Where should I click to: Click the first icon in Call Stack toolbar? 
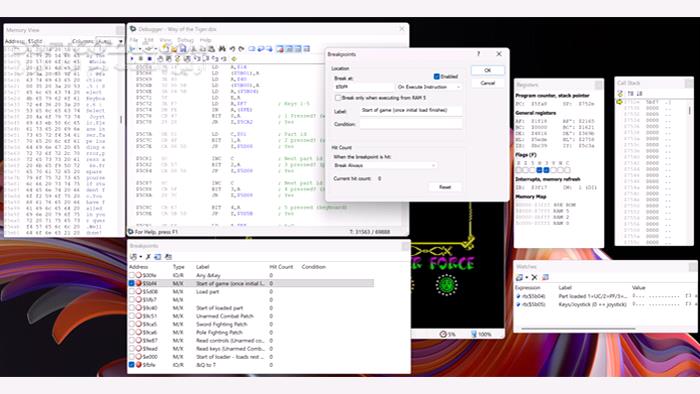(x=620, y=94)
